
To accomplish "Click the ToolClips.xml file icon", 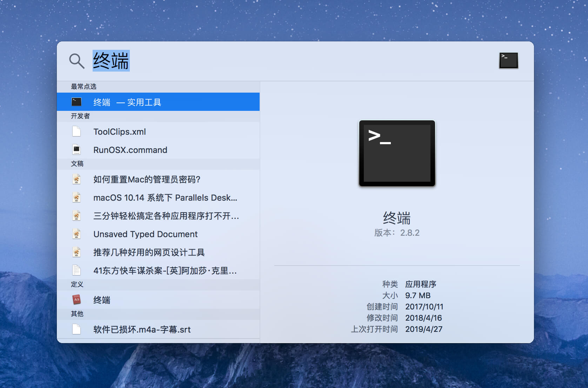I will (x=76, y=132).
